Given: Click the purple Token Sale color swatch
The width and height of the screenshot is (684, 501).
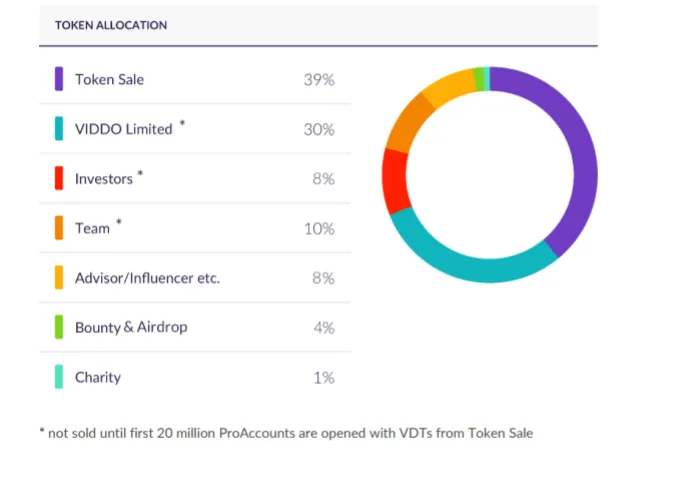Looking at the screenshot, I should pos(59,79).
